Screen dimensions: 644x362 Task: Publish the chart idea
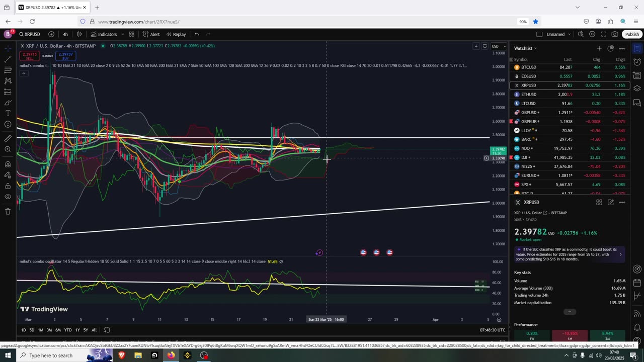point(632,34)
